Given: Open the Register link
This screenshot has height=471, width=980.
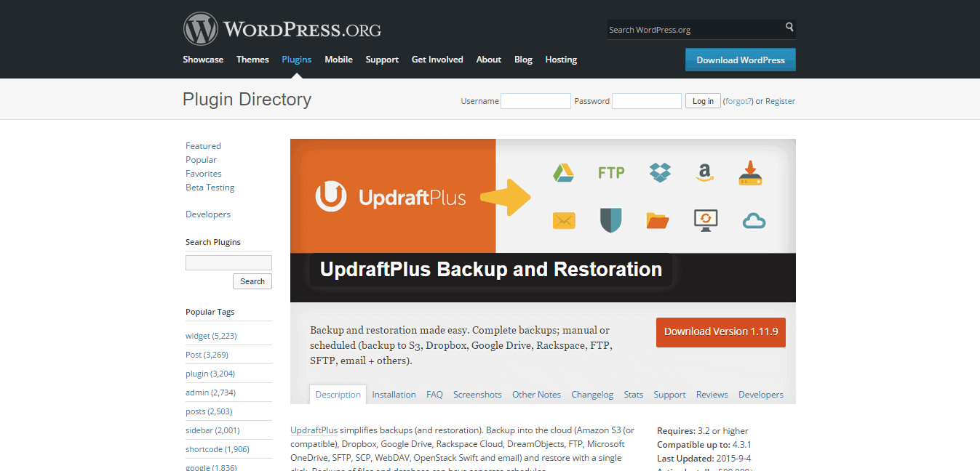Looking at the screenshot, I should [x=780, y=100].
